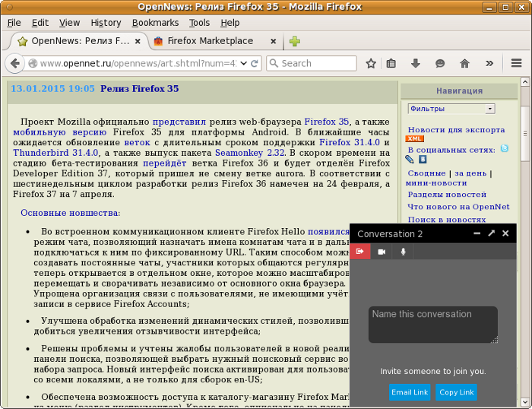Screen dimensions: 532x409
Task: Click the bookmark star icon
Action: point(371,63)
